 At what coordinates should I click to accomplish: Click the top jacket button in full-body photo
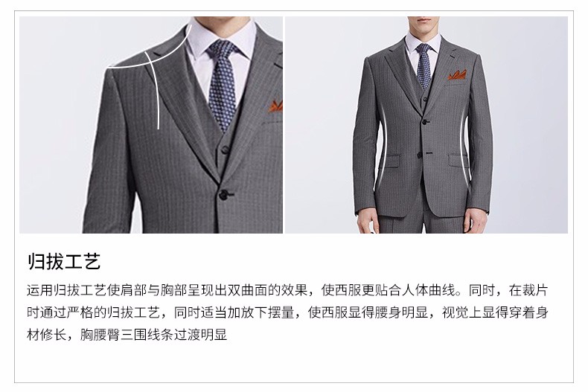click(x=425, y=122)
